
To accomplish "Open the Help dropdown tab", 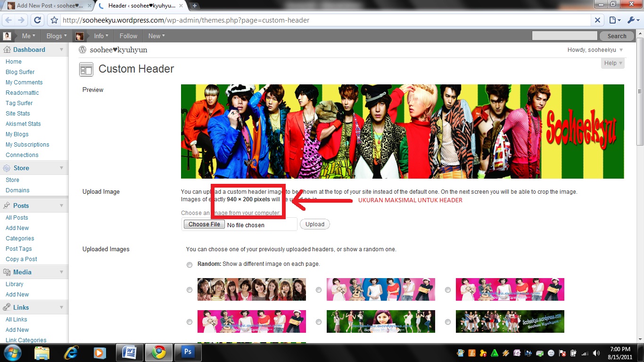I will tap(613, 63).
